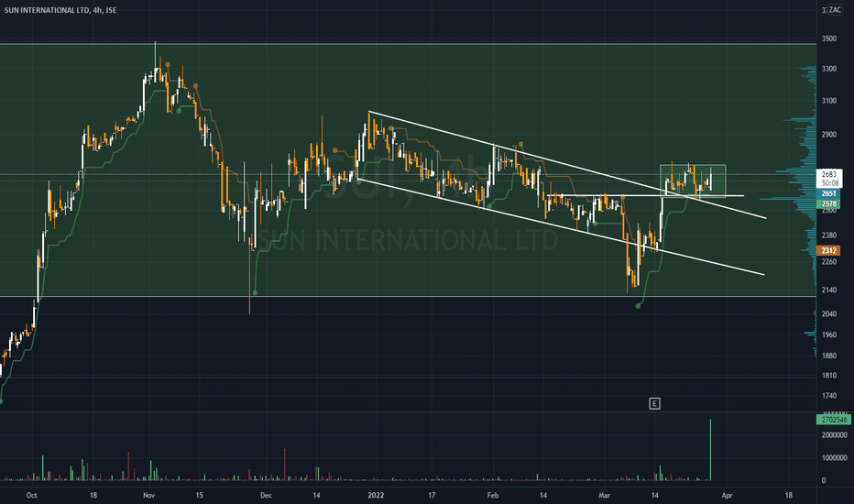Click the 1000000 volume axis label
Viewport: 854px width, 504px height.
coord(835,458)
